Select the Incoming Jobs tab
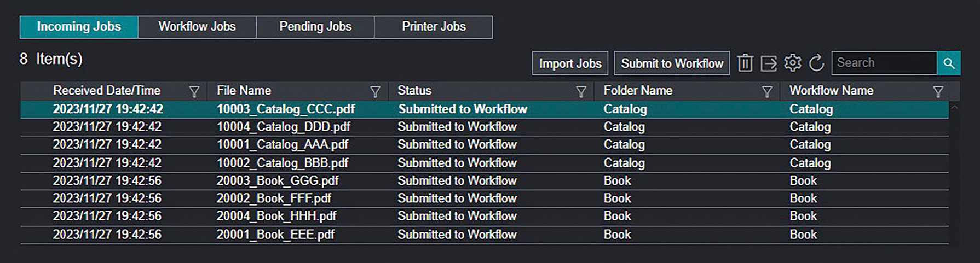This screenshot has width=980, height=263. pyautogui.click(x=79, y=27)
